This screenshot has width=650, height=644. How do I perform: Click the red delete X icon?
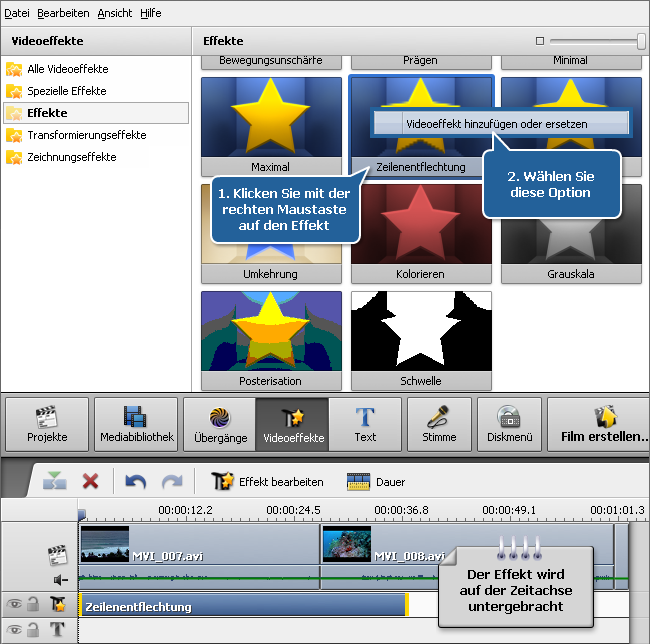(90, 481)
